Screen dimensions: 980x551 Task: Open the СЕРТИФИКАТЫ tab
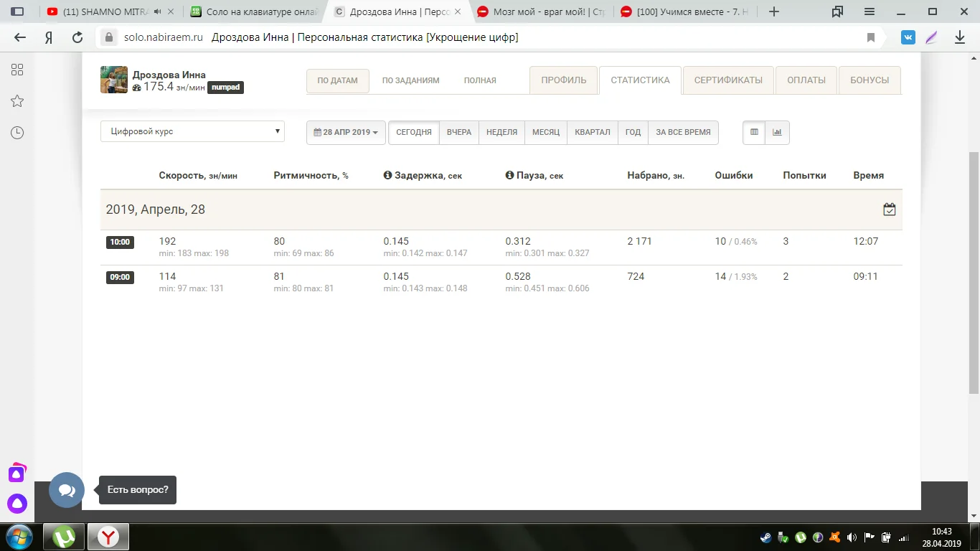coord(728,80)
